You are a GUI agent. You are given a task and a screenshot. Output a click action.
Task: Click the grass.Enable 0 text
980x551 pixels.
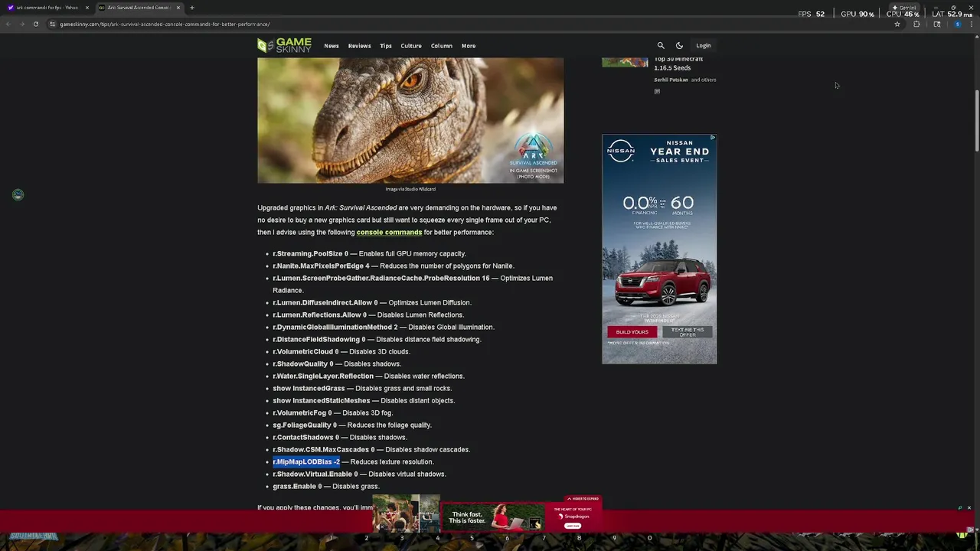[x=297, y=486]
